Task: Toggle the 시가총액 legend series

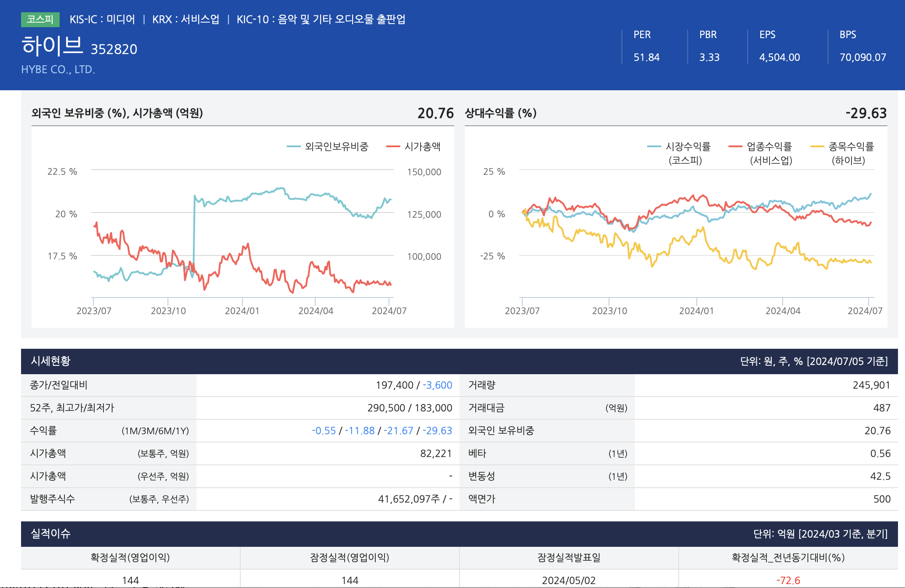Action: point(422,146)
